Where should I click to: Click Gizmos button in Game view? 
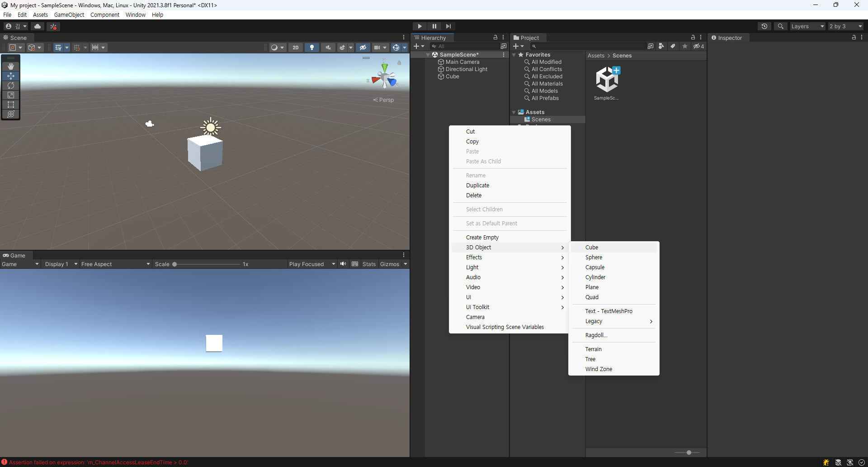390,264
